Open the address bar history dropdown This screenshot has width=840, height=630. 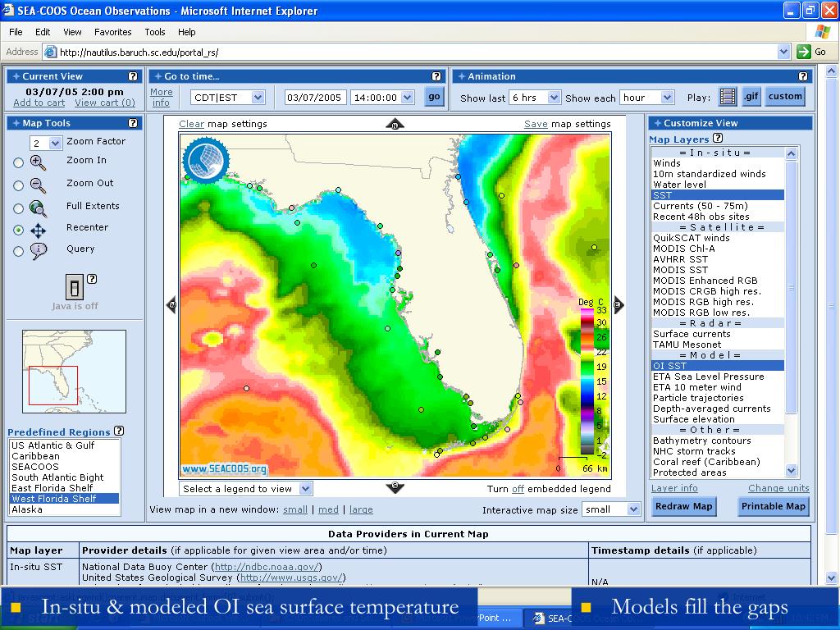(x=783, y=52)
